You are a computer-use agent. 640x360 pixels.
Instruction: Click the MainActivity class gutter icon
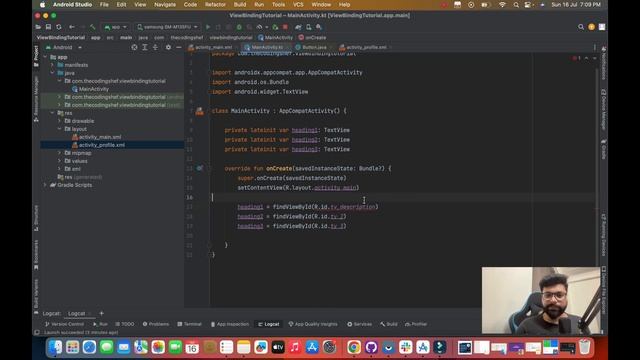[200, 111]
